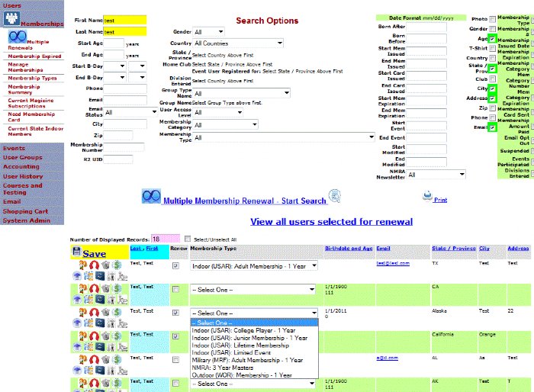The height and width of the screenshot is (392, 534).
Task: Click user profile icon in TX row
Action: [x=82, y=265]
